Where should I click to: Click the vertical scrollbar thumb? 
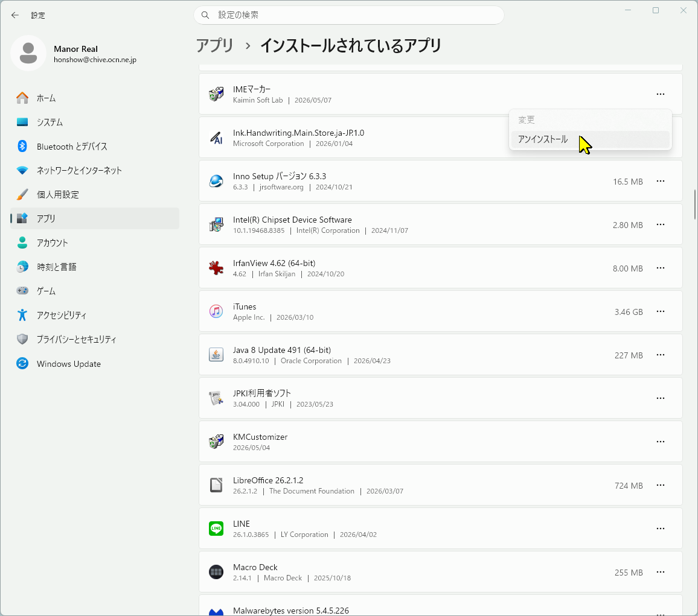tap(694, 205)
